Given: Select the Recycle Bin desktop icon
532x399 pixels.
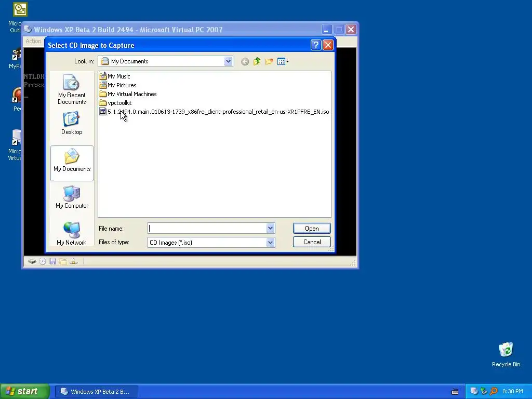Looking at the screenshot, I should pyautogui.click(x=506, y=354).
